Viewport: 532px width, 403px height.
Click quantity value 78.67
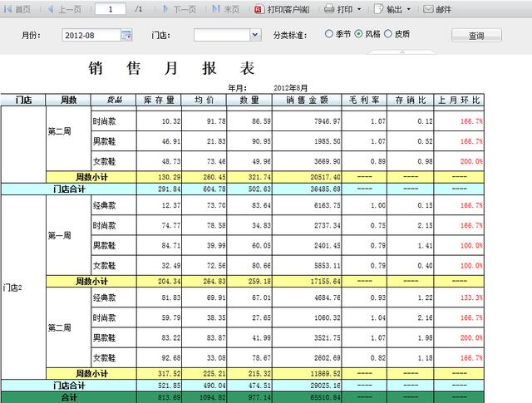(261, 357)
